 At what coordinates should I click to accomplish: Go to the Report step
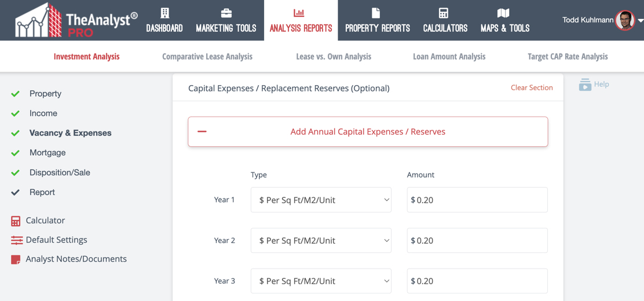(x=42, y=193)
